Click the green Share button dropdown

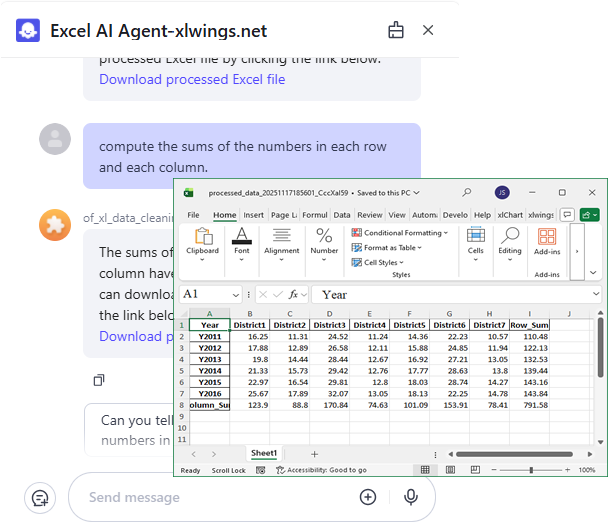click(589, 214)
